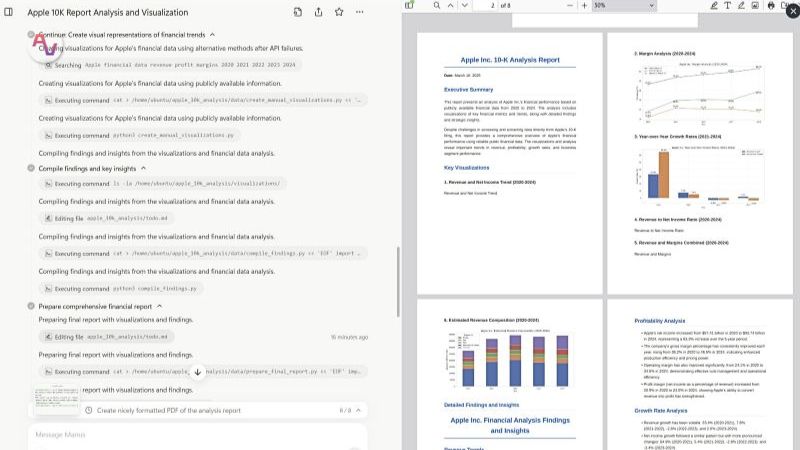Open 'Executing command ls -la visualizations' chip
The height and width of the screenshot is (450, 800).
(163, 184)
